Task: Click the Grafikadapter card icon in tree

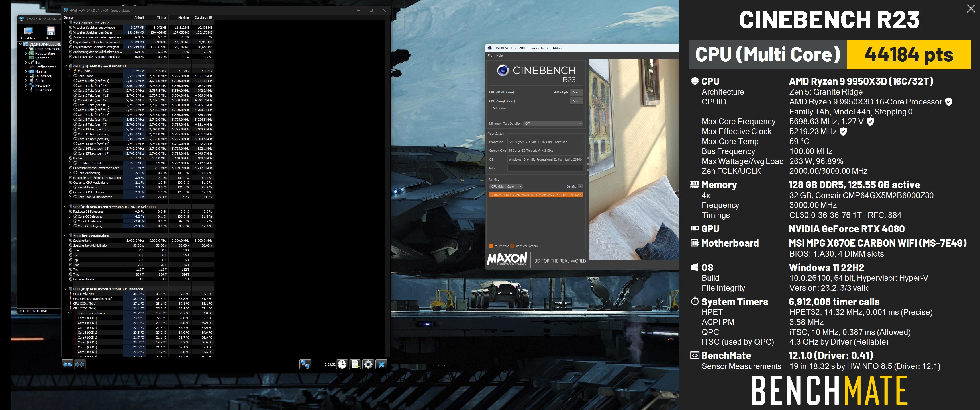Action: point(32,67)
